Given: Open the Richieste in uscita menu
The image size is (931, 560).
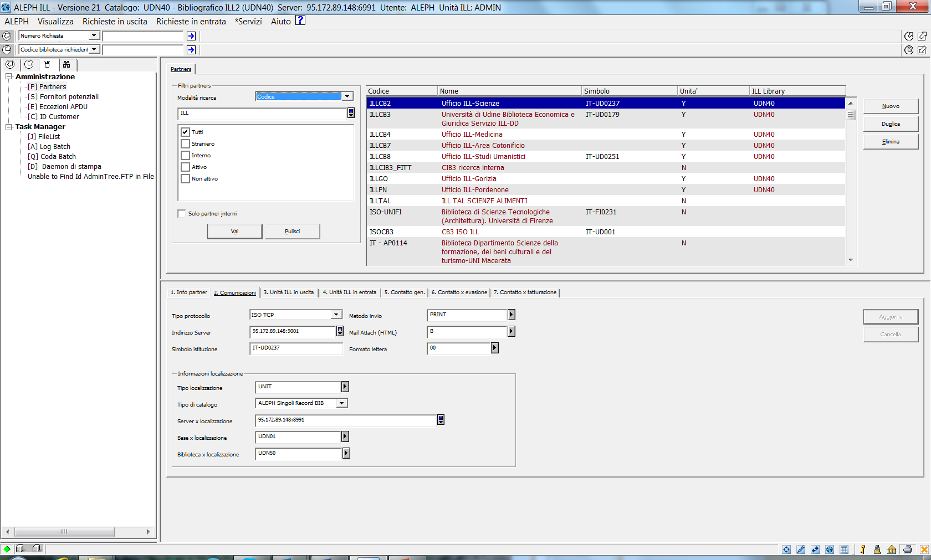Looking at the screenshot, I should click(x=115, y=22).
